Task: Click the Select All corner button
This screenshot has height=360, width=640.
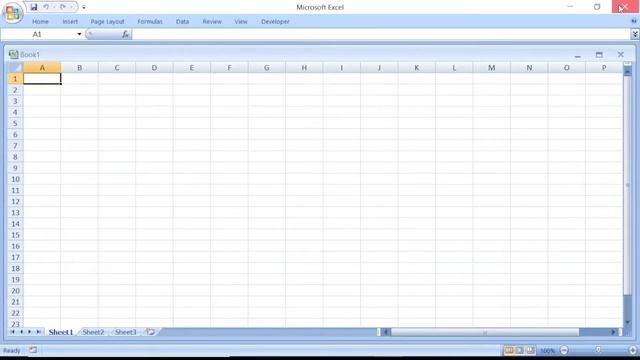Action: coord(16,68)
